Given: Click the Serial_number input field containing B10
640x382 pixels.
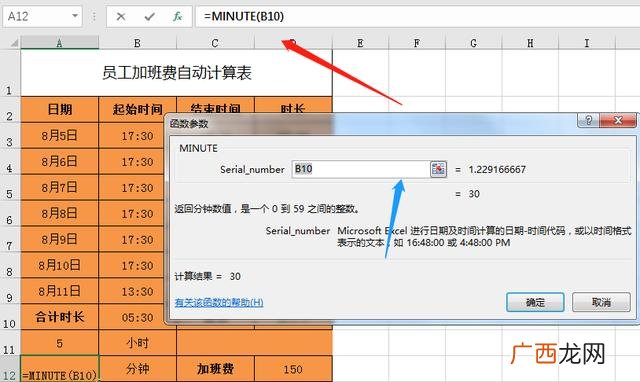Looking at the screenshot, I should [x=361, y=169].
